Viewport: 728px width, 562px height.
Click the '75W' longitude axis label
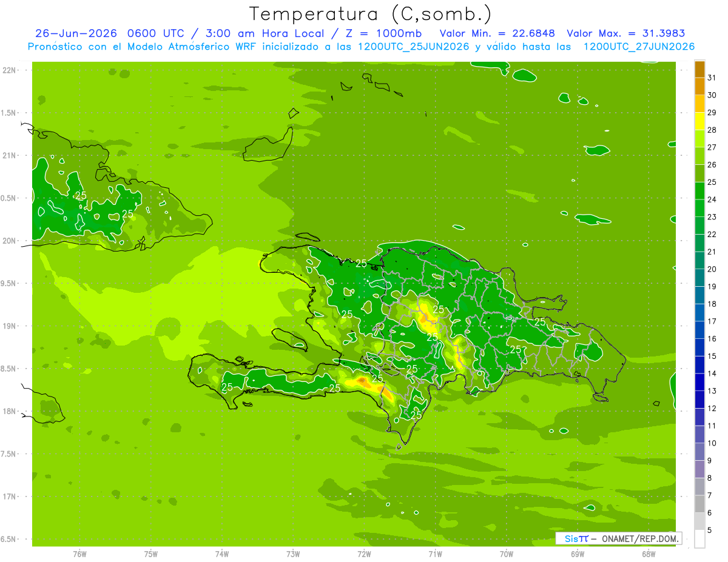[x=150, y=554]
